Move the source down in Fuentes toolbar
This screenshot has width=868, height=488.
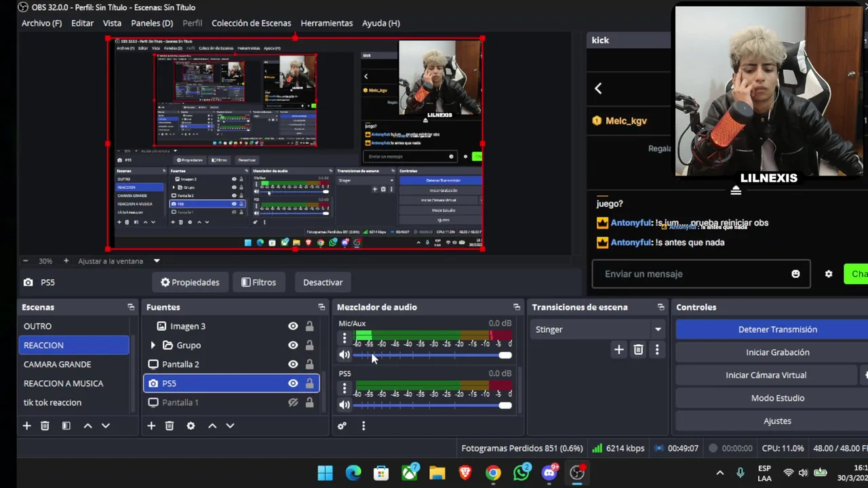coord(230,426)
